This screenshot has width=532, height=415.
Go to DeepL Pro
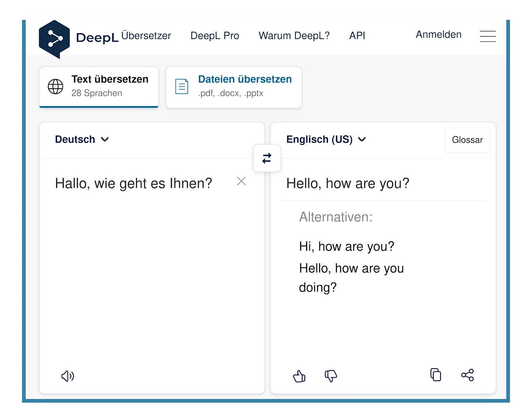tap(215, 36)
